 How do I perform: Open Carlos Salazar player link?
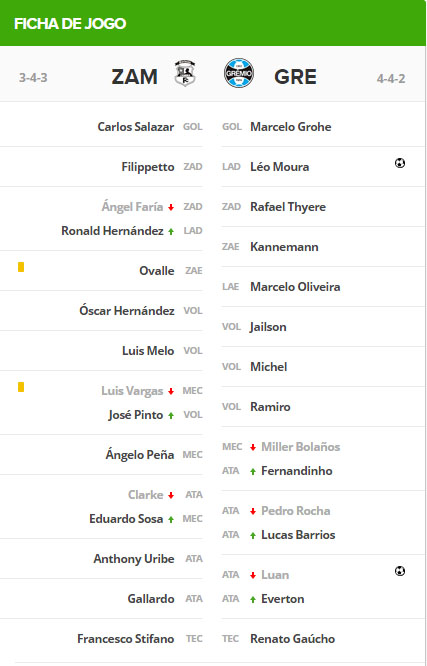click(136, 127)
